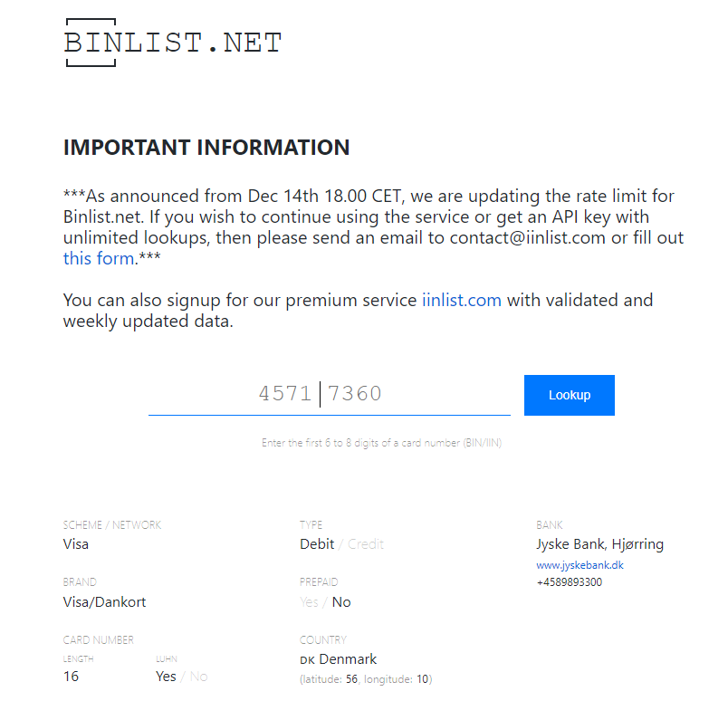Click the Visa/Dankort brand value
This screenshot has width=728, height=701.
[104, 602]
